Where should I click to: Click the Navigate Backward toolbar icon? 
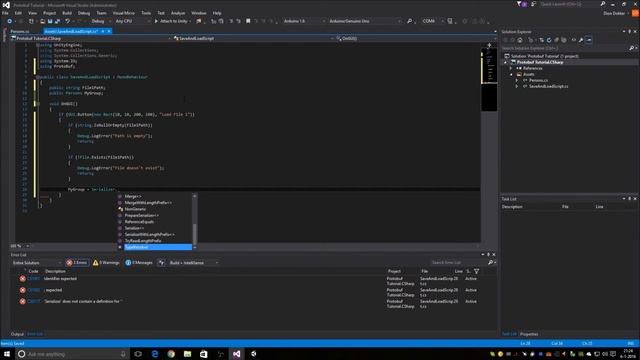(10, 21)
